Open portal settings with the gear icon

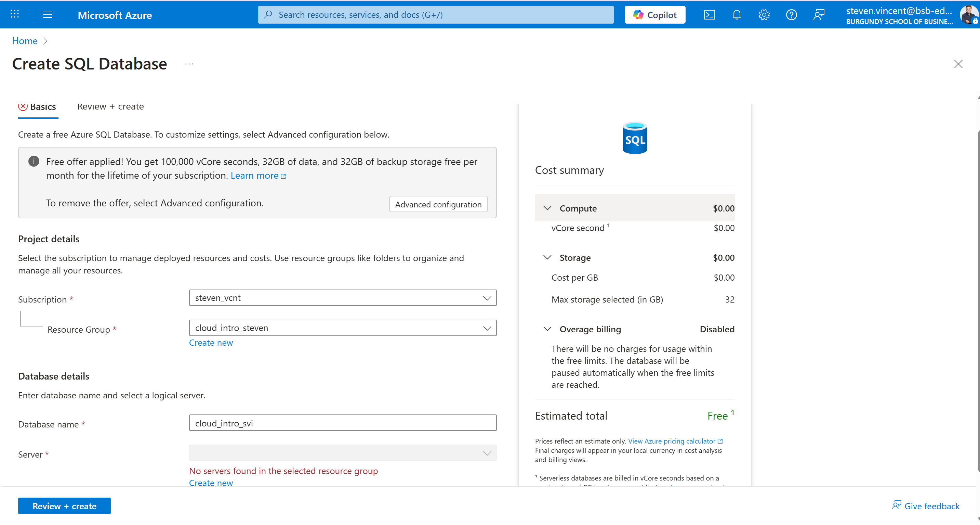point(764,14)
